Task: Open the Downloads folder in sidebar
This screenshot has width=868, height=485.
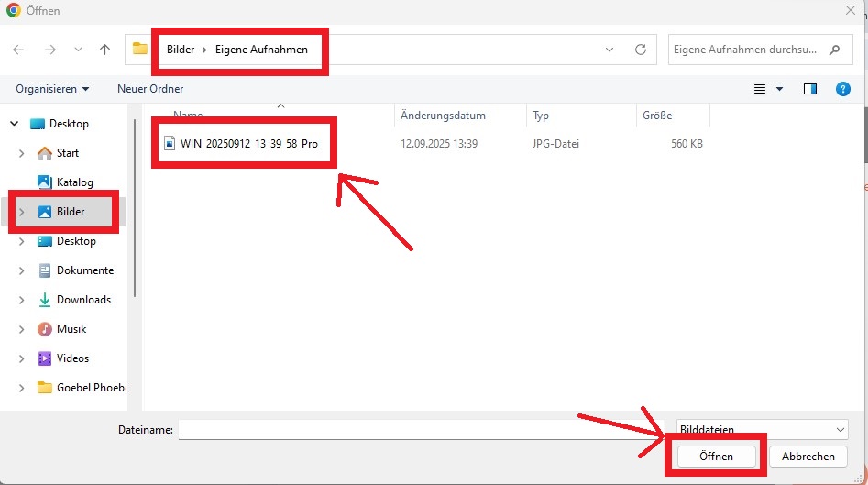Action: pos(83,300)
